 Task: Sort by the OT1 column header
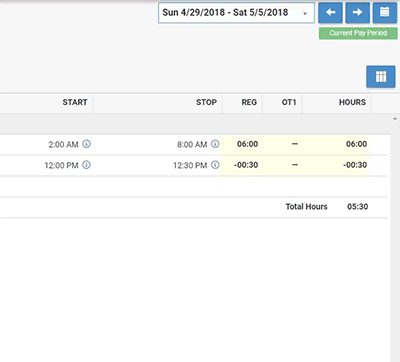[x=289, y=102]
